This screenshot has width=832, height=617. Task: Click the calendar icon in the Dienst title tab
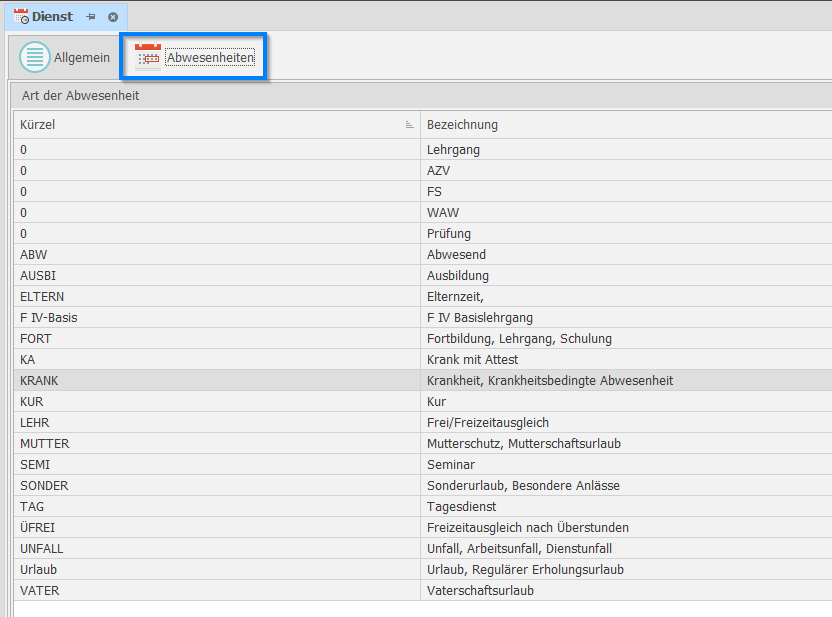[20, 16]
